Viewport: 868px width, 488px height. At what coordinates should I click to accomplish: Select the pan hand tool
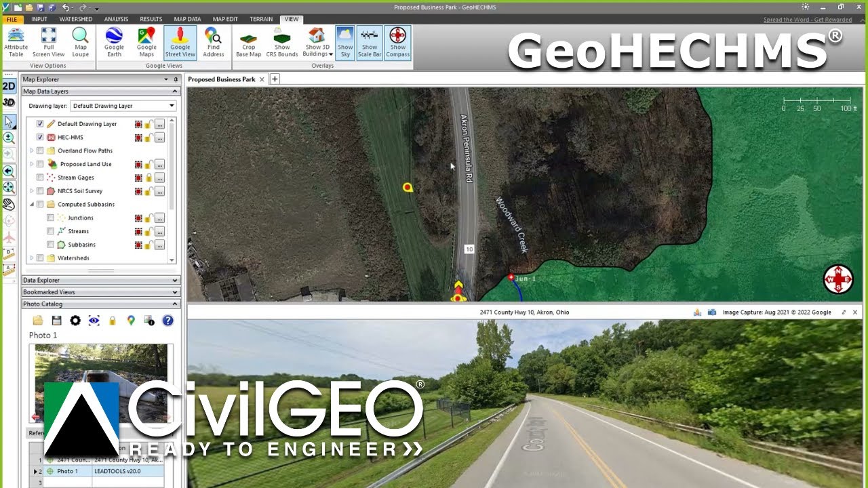9,204
